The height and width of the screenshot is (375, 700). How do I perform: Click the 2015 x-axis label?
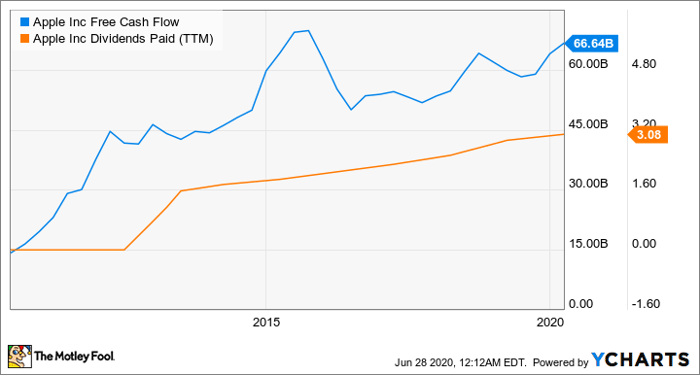tap(267, 322)
